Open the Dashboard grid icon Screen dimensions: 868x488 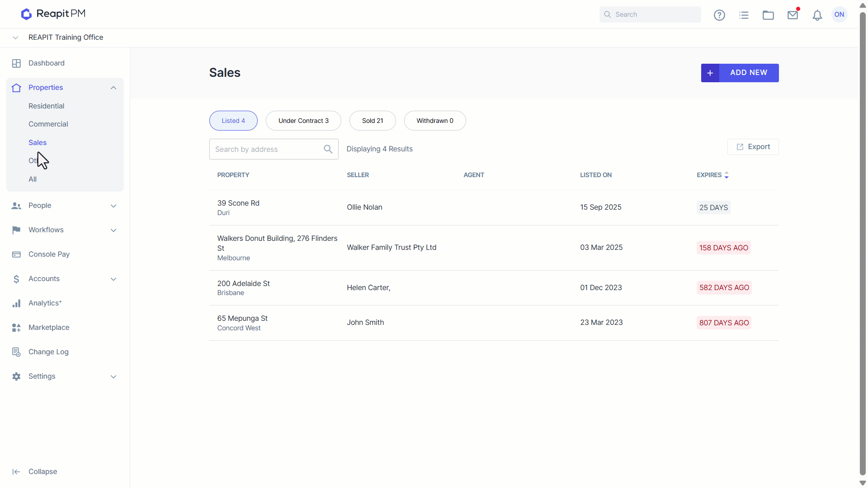(17, 63)
